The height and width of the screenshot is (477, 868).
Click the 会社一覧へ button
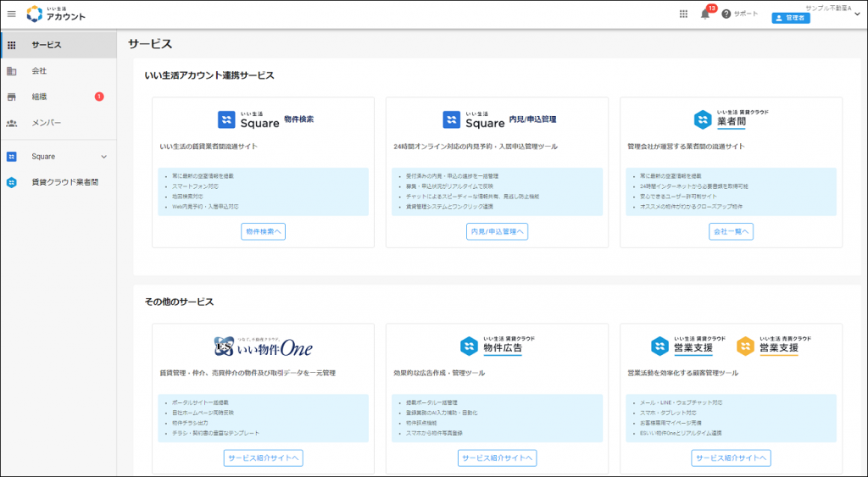[731, 231]
